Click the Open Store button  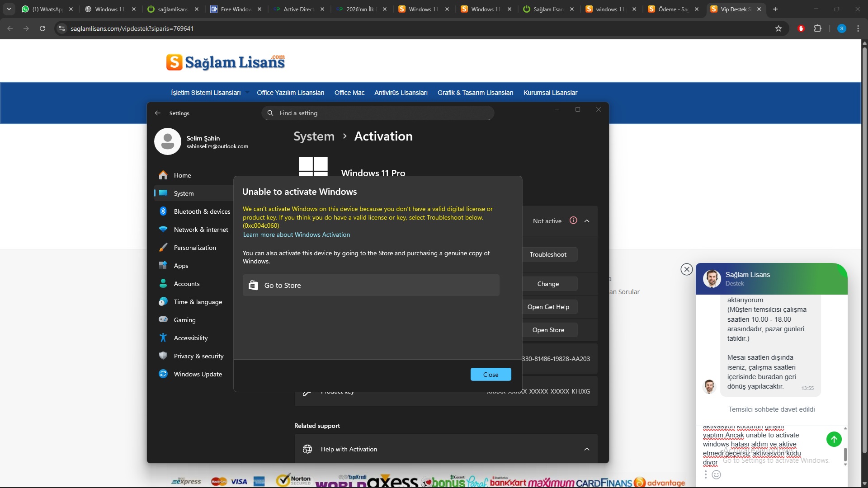tap(548, 330)
